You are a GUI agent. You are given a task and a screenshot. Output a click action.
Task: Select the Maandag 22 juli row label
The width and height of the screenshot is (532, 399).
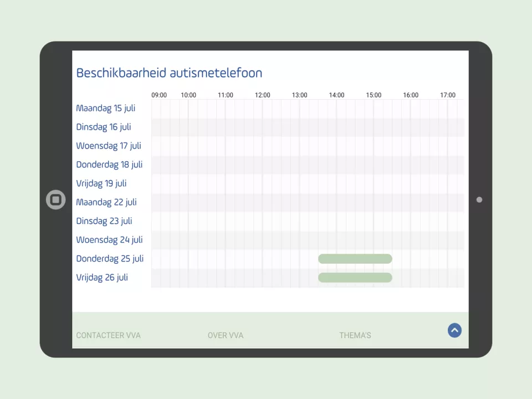106,202
